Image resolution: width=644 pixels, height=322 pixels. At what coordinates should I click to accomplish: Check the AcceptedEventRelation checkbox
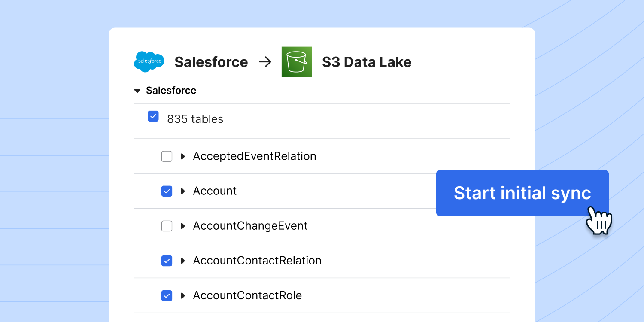(167, 156)
